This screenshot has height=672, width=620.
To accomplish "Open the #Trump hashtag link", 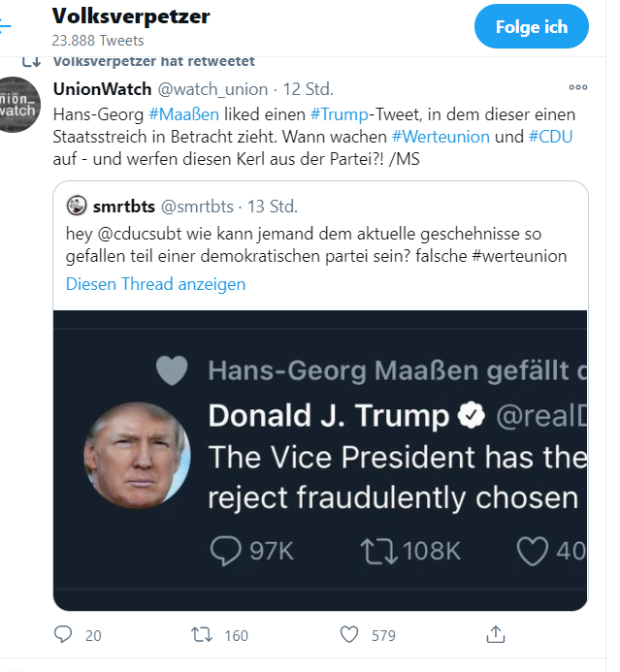I will point(340,114).
